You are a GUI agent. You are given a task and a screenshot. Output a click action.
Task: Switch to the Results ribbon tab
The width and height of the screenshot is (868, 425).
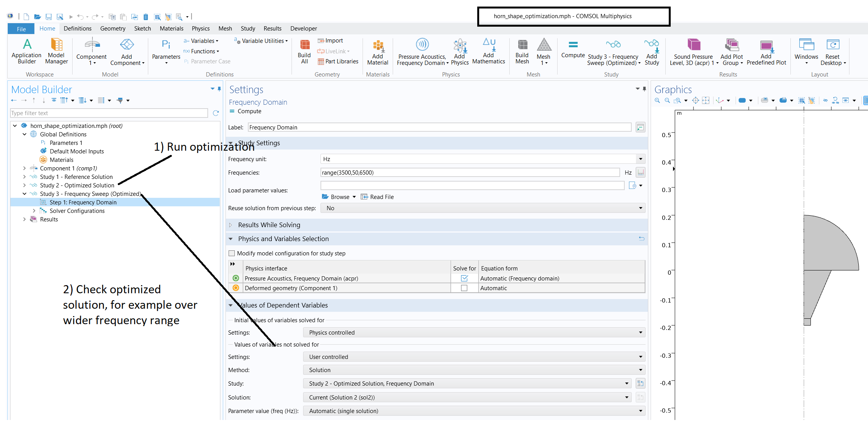coord(272,29)
